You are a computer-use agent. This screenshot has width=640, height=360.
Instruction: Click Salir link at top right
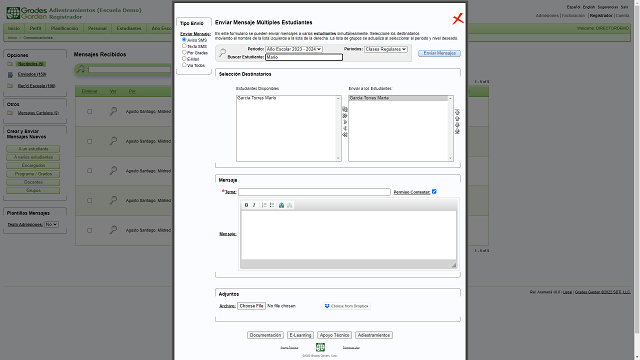click(624, 7)
